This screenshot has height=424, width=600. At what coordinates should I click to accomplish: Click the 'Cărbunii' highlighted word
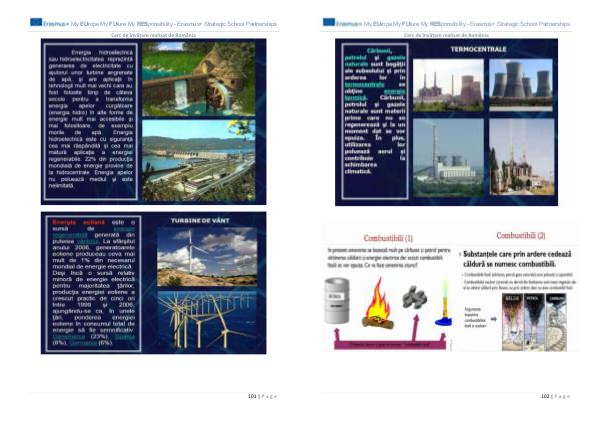[x=380, y=50]
